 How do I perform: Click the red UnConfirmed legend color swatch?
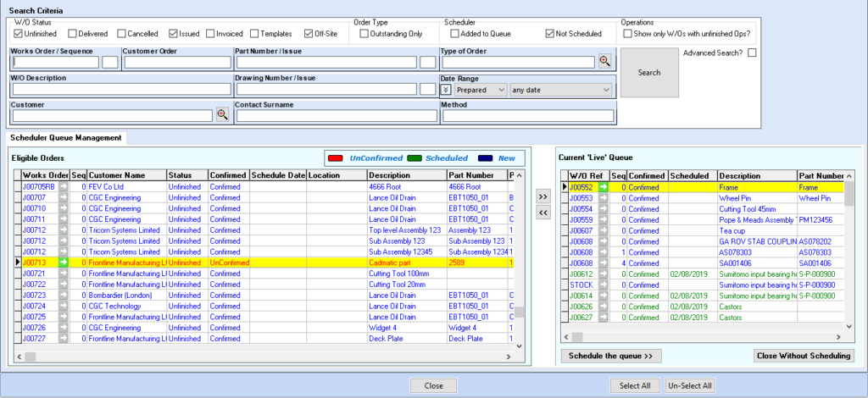click(336, 158)
